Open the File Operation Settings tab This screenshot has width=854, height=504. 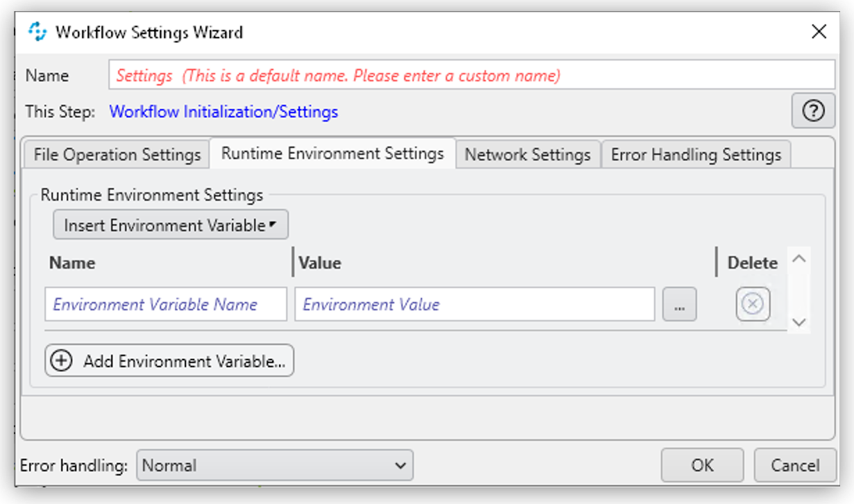116,154
